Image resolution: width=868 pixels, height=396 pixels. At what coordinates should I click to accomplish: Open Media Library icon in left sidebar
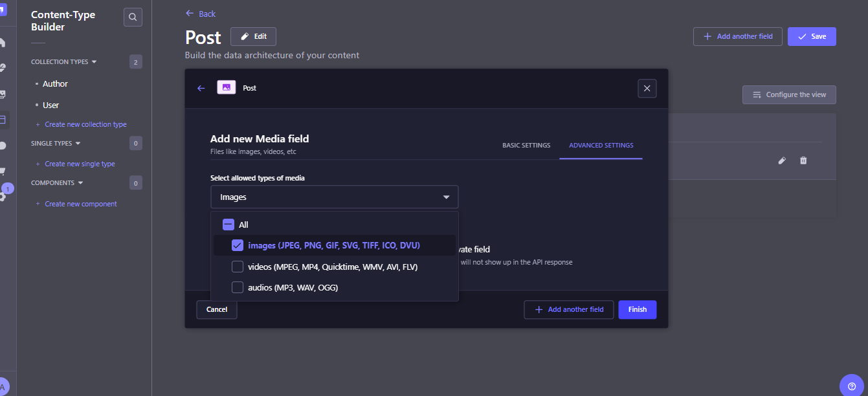coord(3,94)
